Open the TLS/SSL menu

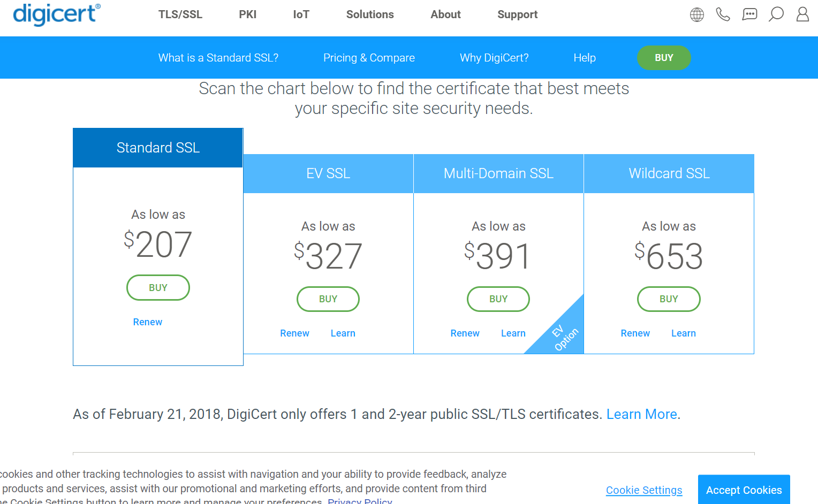(x=180, y=14)
